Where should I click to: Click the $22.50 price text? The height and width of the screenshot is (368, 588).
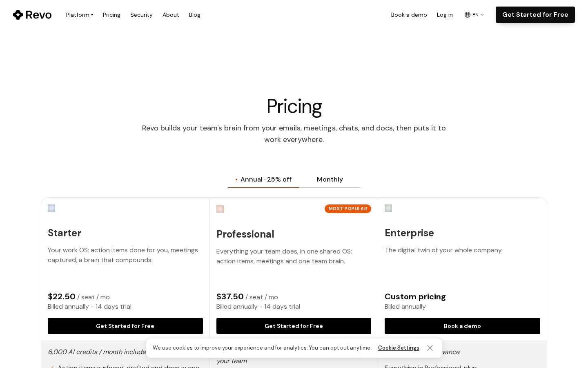coord(62,296)
